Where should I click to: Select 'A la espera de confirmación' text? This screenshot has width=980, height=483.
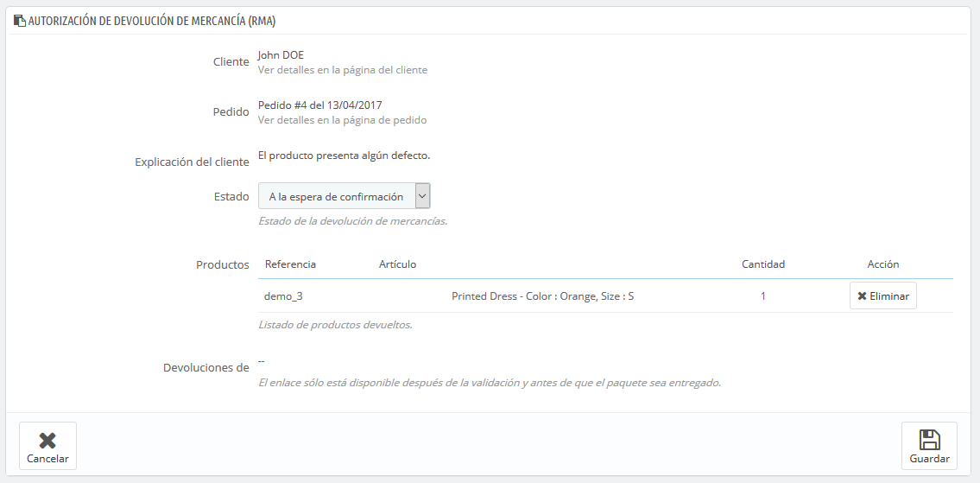coord(336,196)
